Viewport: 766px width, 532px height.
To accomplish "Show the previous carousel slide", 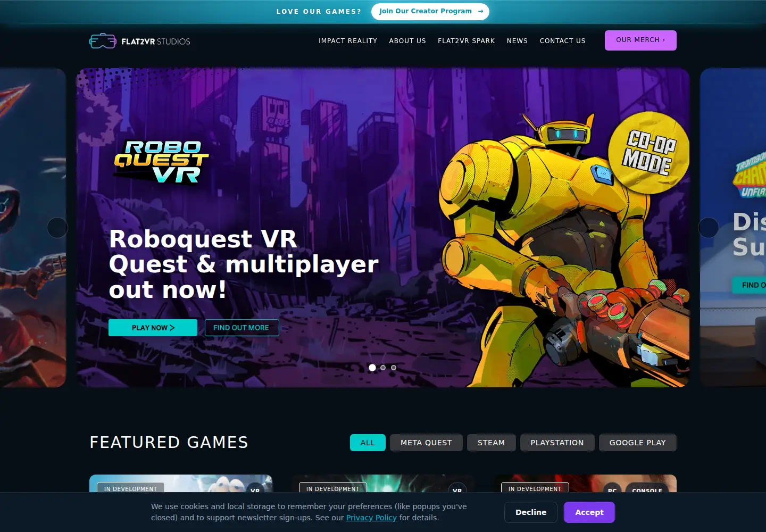I will coord(57,228).
